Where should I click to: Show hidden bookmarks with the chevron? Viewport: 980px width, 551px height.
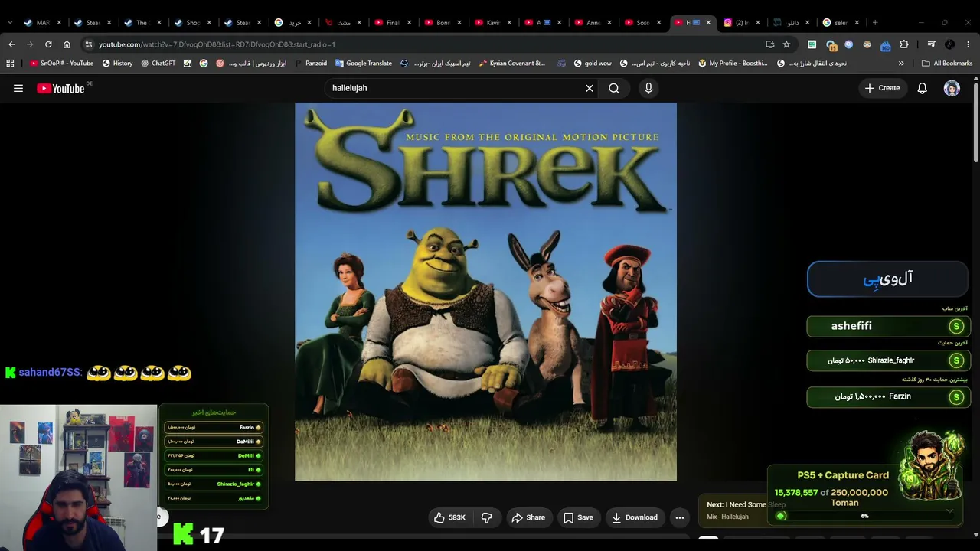point(901,64)
